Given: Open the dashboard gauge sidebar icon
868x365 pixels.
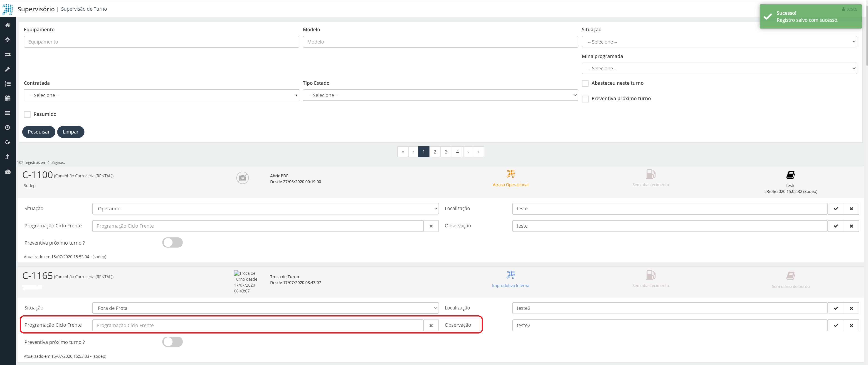Looking at the screenshot, I should pyautogui.click(x=7, y=172).
